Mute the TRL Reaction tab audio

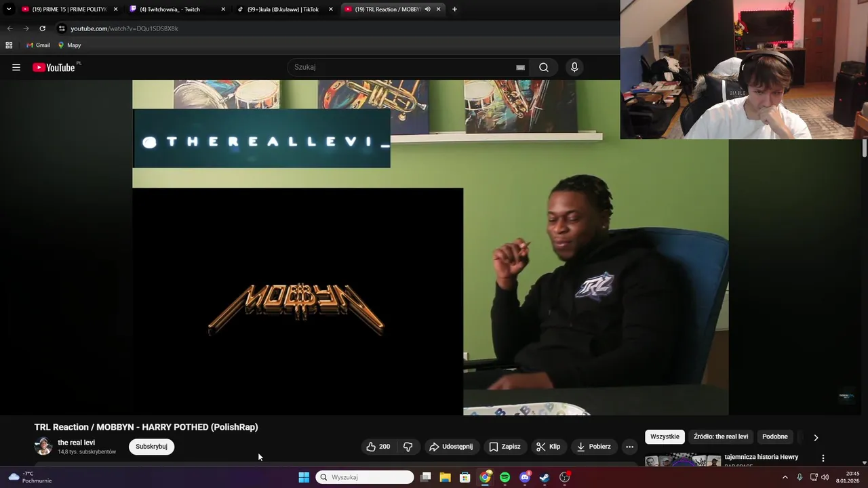427,9
